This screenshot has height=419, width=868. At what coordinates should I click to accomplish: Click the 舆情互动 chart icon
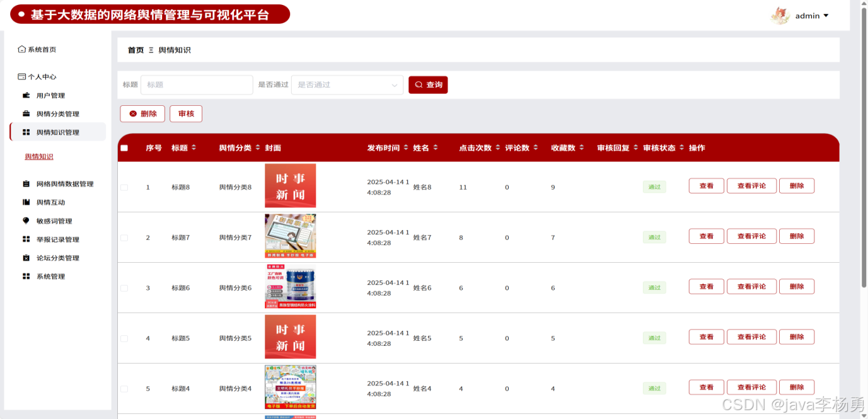click(26, 202)
